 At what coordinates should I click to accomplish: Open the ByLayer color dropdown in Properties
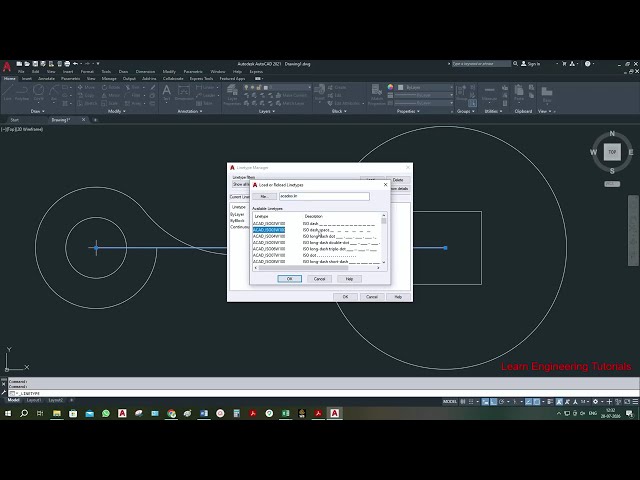click(x=425, y=87)
